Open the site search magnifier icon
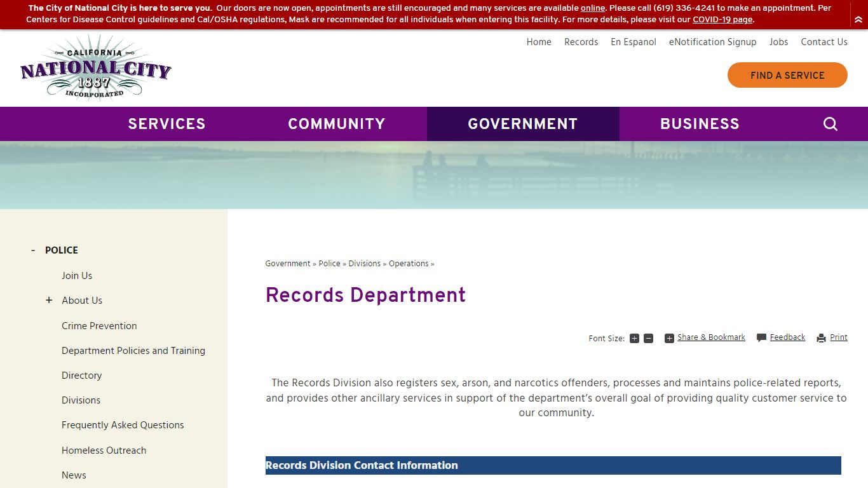This screenshot has width=868, height=488. click(x=831, y=124)
